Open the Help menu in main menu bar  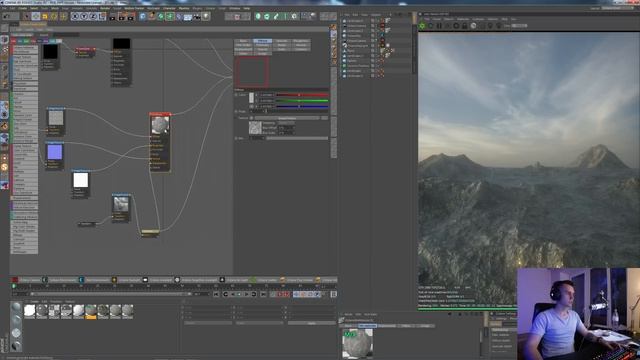coord(247,8)
